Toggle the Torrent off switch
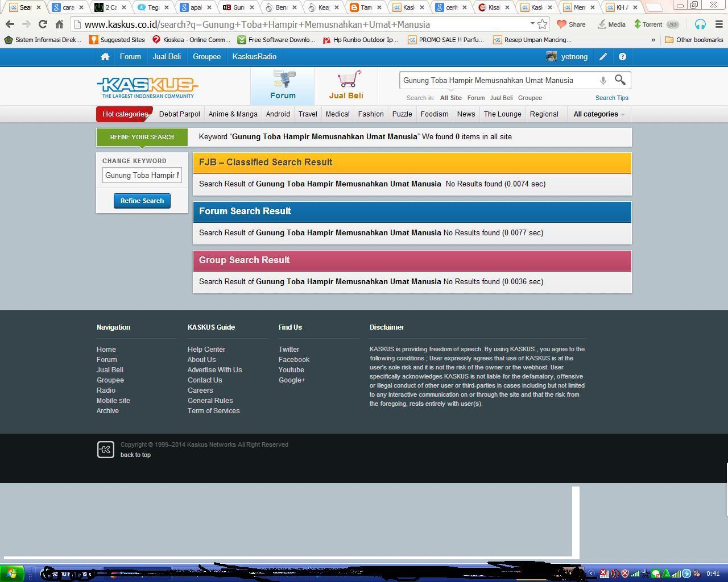This screenshot has width=728, height=582. tap(673, 24)
